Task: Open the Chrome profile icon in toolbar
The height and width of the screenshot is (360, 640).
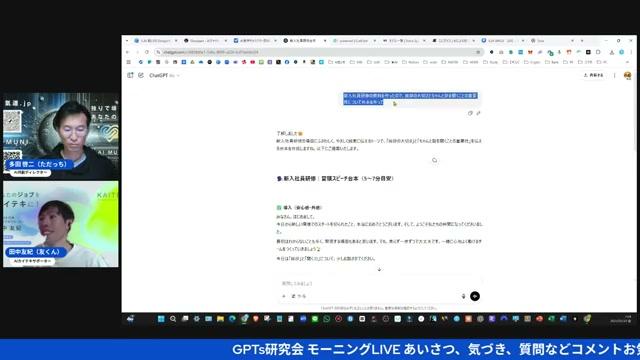Action: (x=621, y=52)
